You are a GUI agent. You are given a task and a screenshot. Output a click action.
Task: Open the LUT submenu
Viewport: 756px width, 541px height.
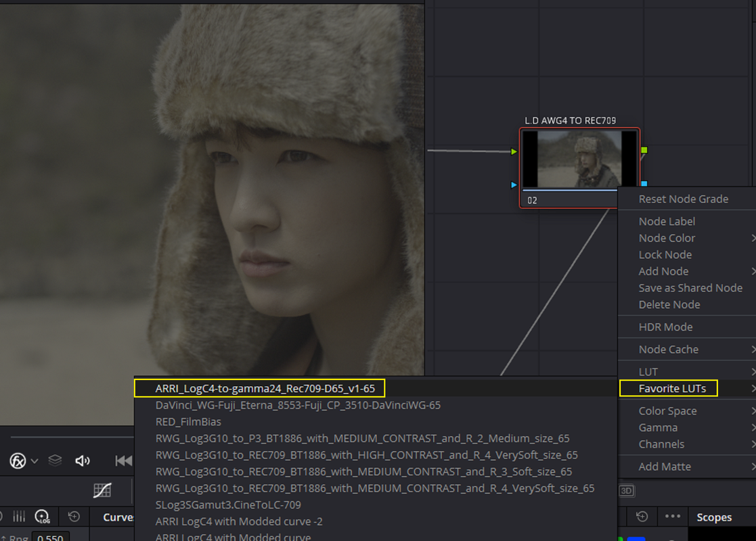click(x=687, y=372)
